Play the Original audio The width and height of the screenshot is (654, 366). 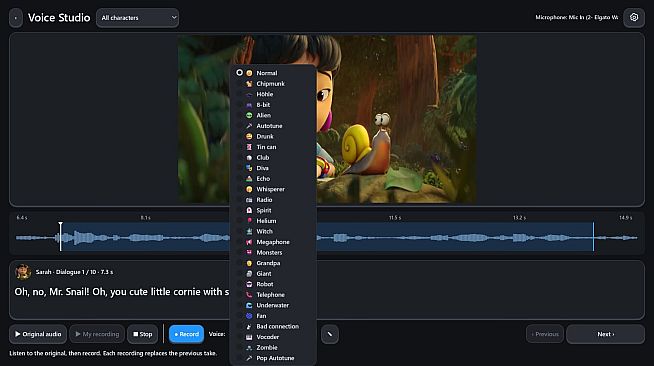pos(38,334)
